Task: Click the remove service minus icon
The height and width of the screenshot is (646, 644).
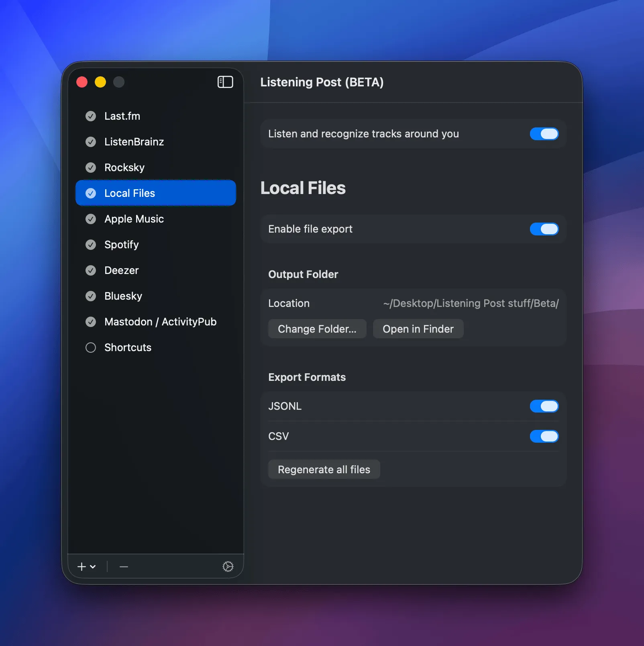Action: coord(123,566)
